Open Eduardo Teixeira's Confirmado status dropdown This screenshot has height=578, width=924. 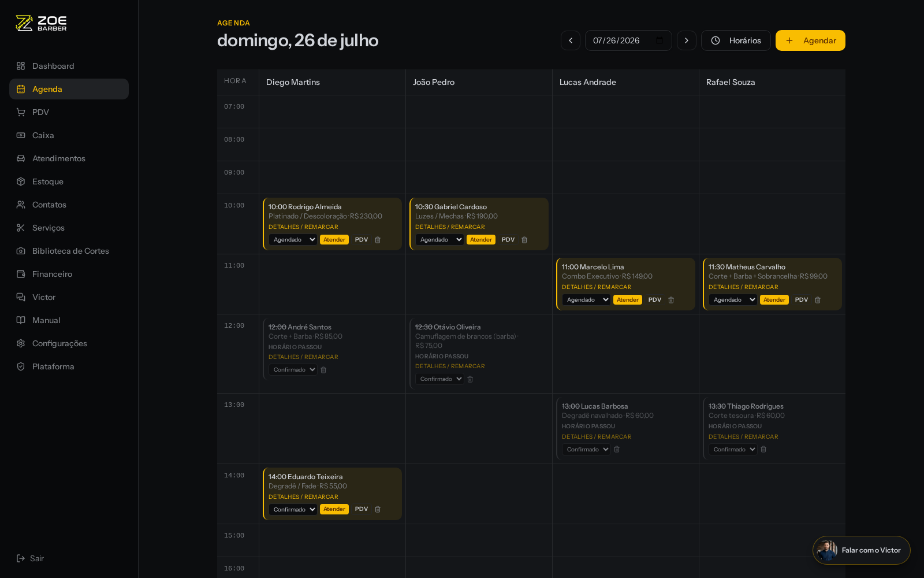293,510
